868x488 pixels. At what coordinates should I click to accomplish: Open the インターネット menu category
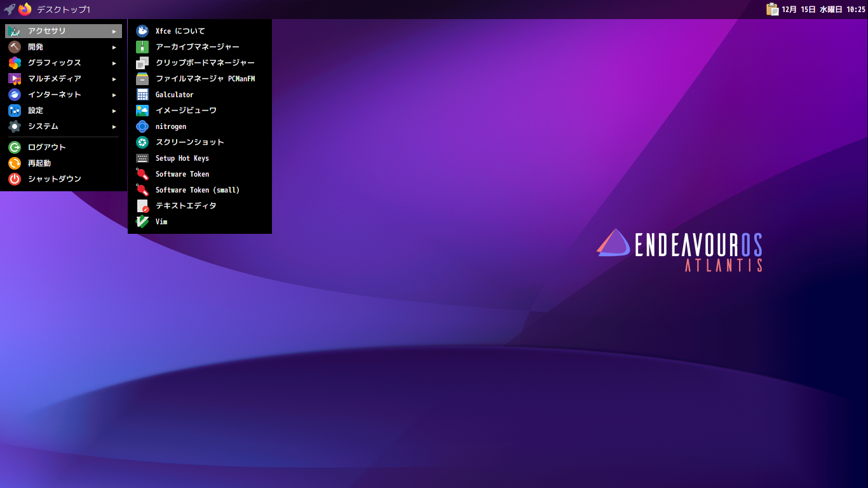[64, 95]
